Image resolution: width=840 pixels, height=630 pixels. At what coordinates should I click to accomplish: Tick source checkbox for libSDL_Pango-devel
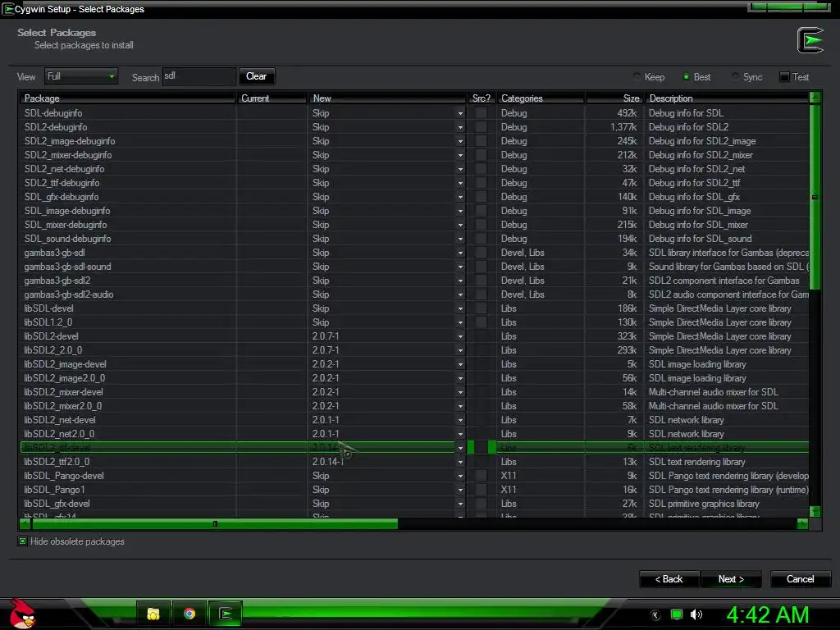(x=481, y=475)
